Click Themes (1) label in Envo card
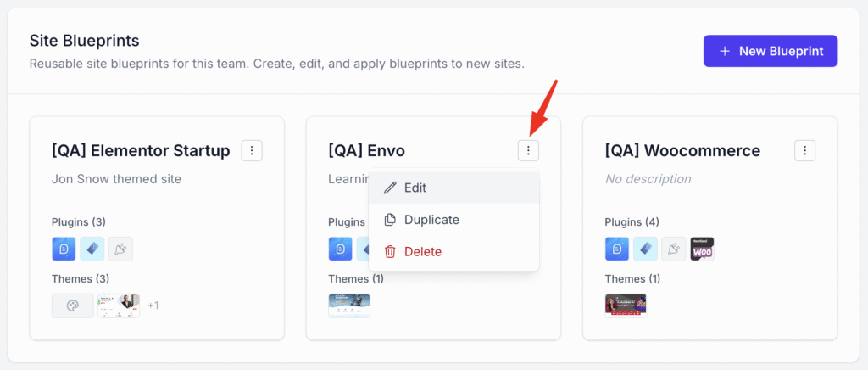This screenshot has height=370, width=868. [356, 278]
